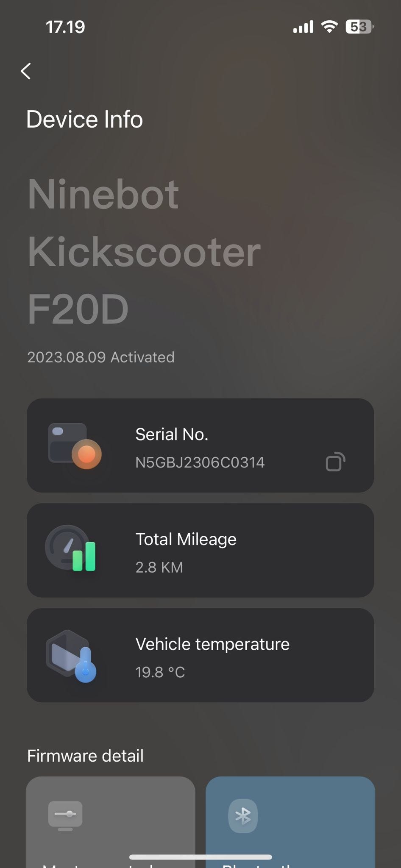Open the Total Mileage label
Screen dimensions: 401x868
click(x=186, y=540)
